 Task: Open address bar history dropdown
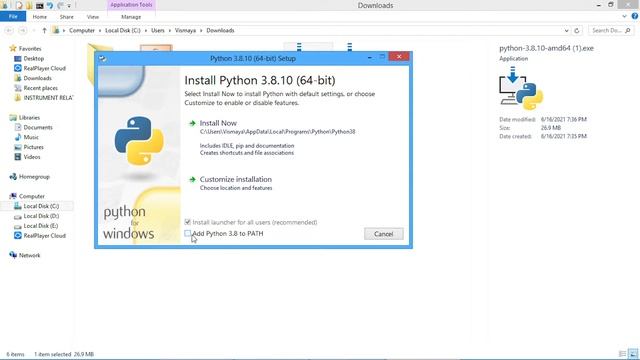click(x=566, y=31)
